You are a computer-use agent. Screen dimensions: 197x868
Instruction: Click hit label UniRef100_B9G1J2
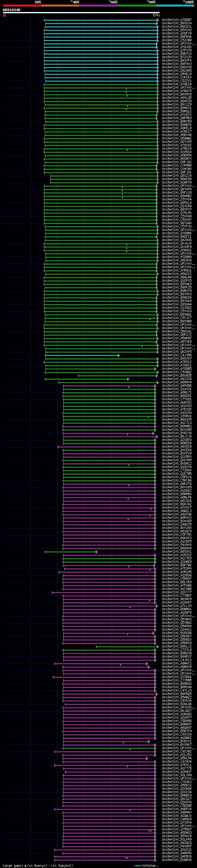177,646
